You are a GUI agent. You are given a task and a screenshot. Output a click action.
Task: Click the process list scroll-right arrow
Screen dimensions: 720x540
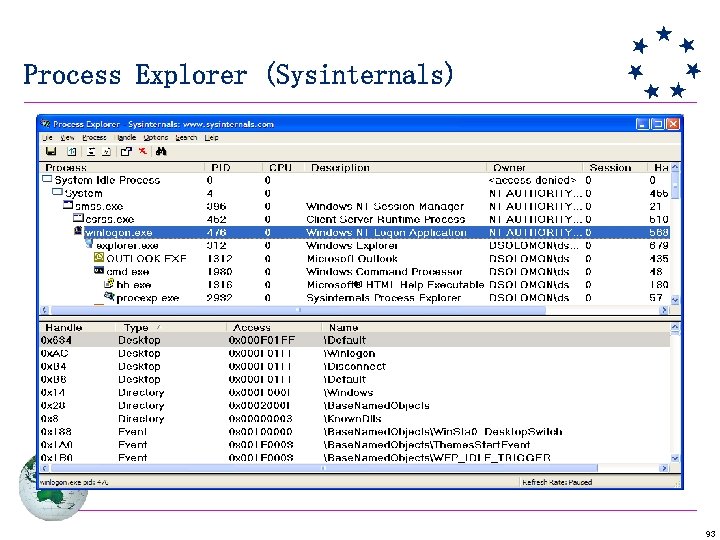pyautogui.click(x=663, y=310)
